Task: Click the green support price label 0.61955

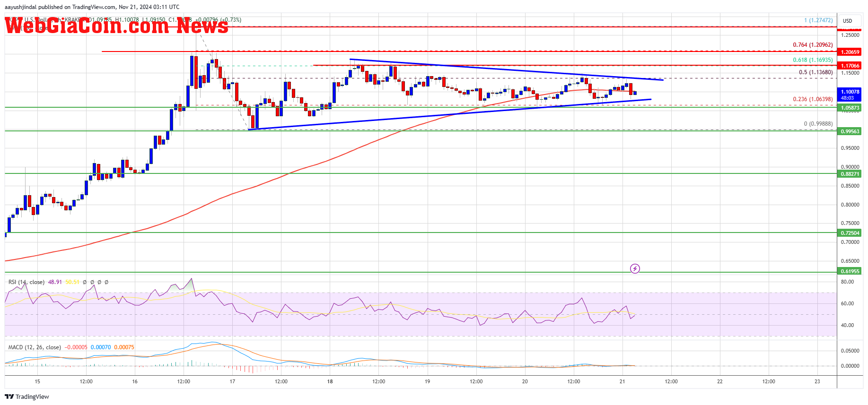Action: pos(850,271)
